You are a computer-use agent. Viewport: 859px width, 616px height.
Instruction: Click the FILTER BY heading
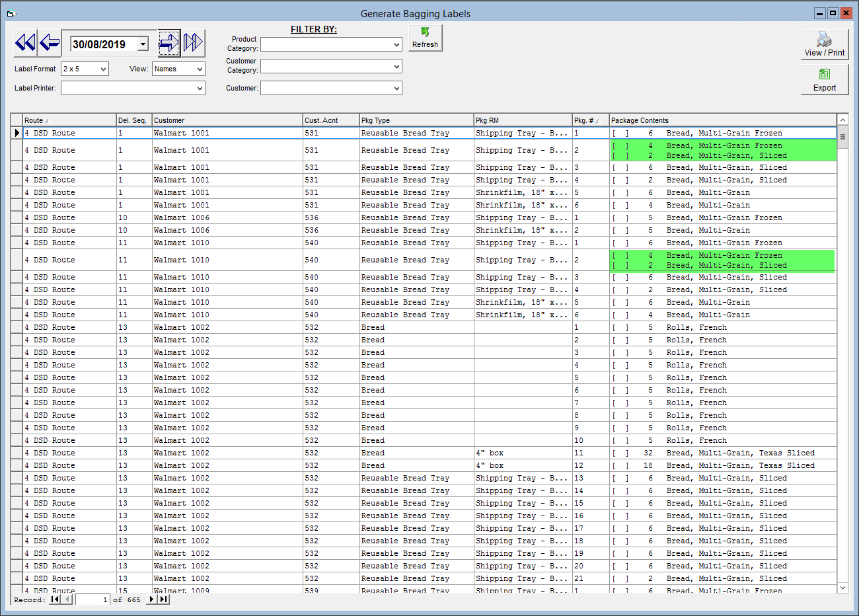[x=314, y=29]
